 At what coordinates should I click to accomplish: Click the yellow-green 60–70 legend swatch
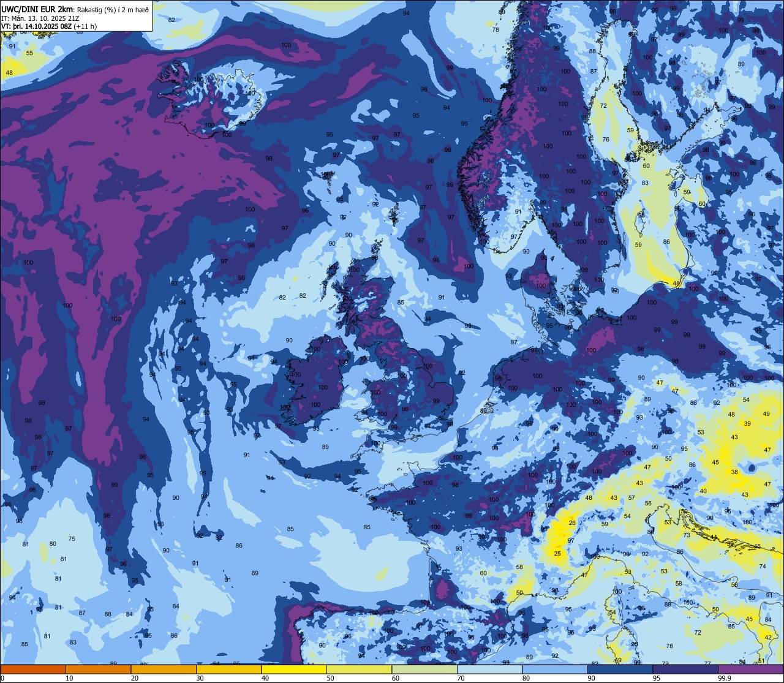click(424, 669)
